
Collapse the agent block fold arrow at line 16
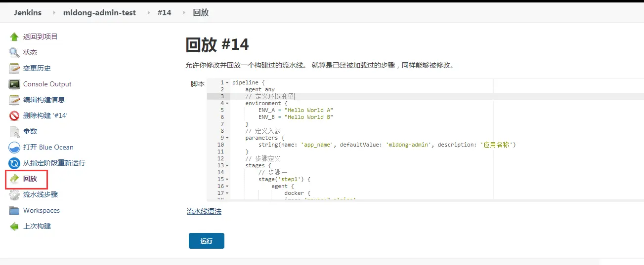point(227,186)
